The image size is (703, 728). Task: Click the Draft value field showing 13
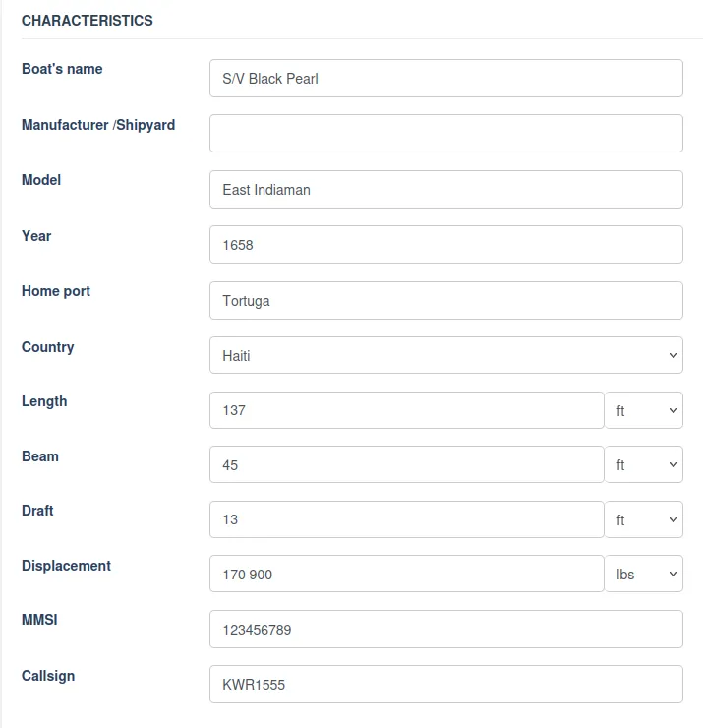click(406, 519)
